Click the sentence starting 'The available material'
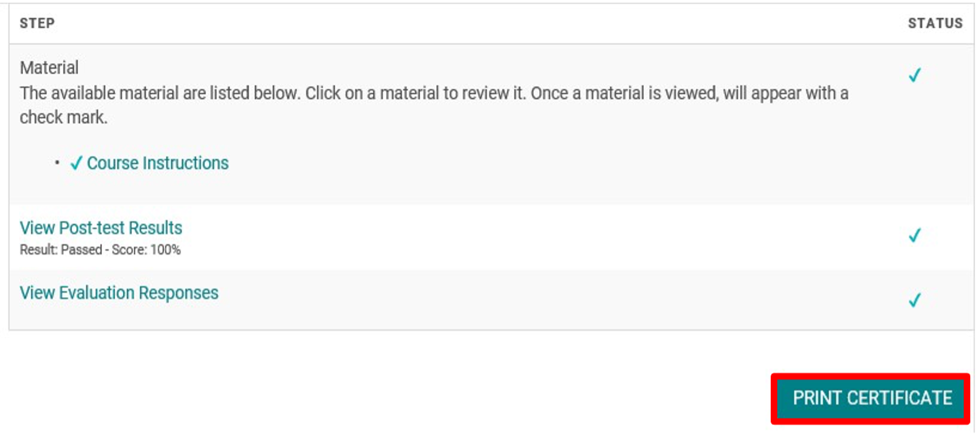980x438 pixels. pos(160,93)
